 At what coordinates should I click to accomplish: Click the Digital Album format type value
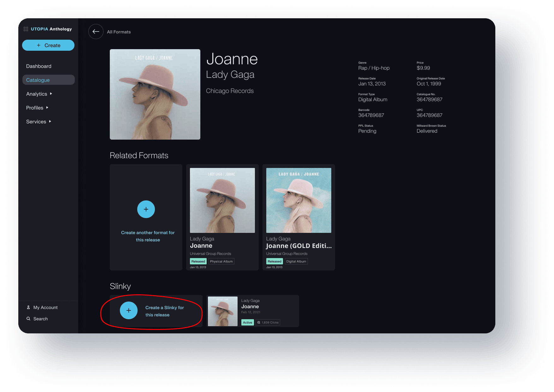373,100
